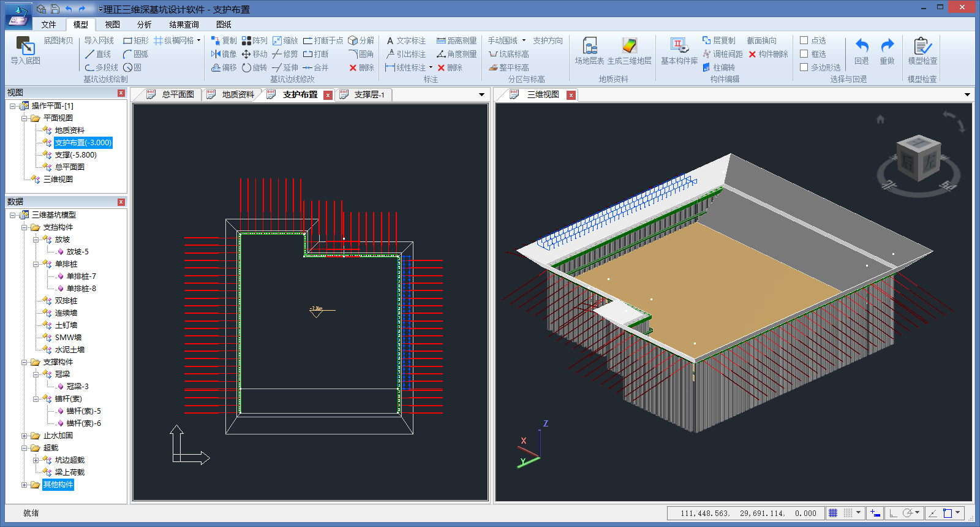
Task: Click the 删除 button in 基坑边线修改
Action: pyautogui.click(x=361, y=67)
